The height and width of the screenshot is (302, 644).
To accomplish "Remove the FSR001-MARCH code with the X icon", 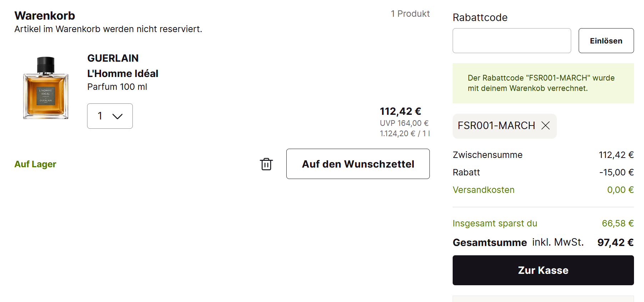I will click(545, 126).
